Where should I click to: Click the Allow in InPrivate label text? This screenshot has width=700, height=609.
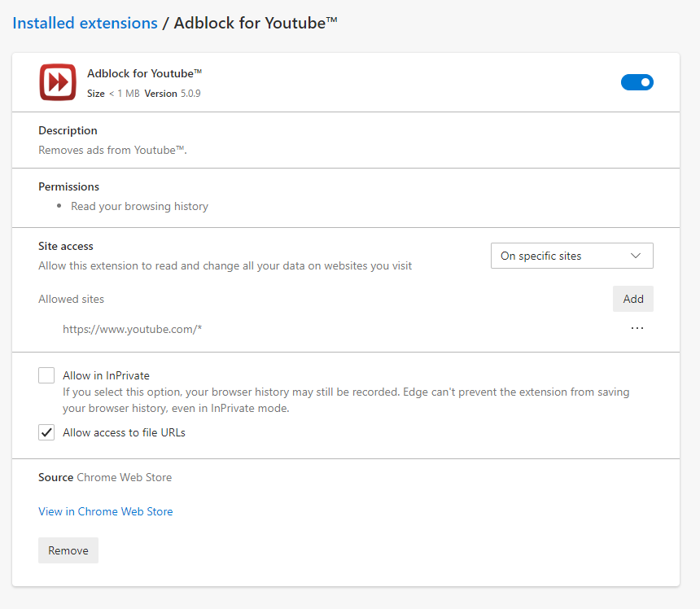click(x=106, y=375)
